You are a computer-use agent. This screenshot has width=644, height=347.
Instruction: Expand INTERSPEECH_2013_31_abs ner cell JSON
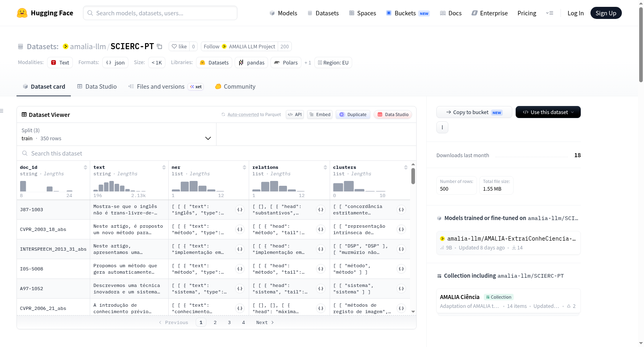(240, 249)
